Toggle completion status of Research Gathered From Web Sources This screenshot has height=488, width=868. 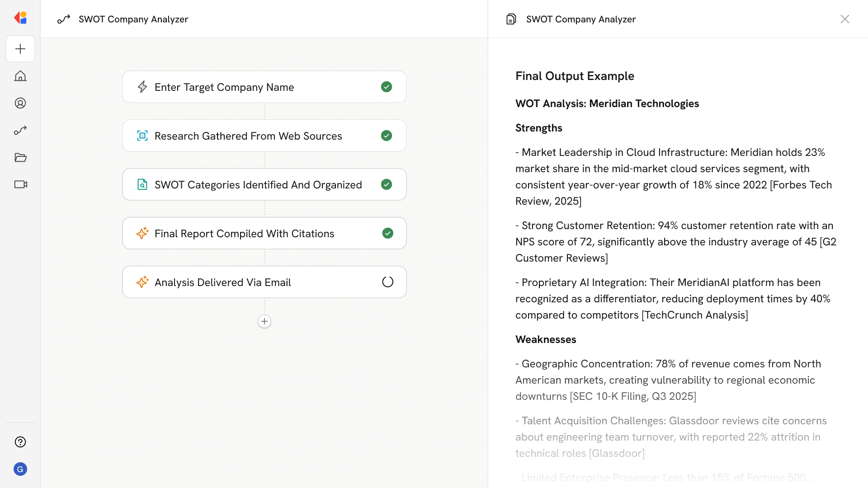click(387, 136)
